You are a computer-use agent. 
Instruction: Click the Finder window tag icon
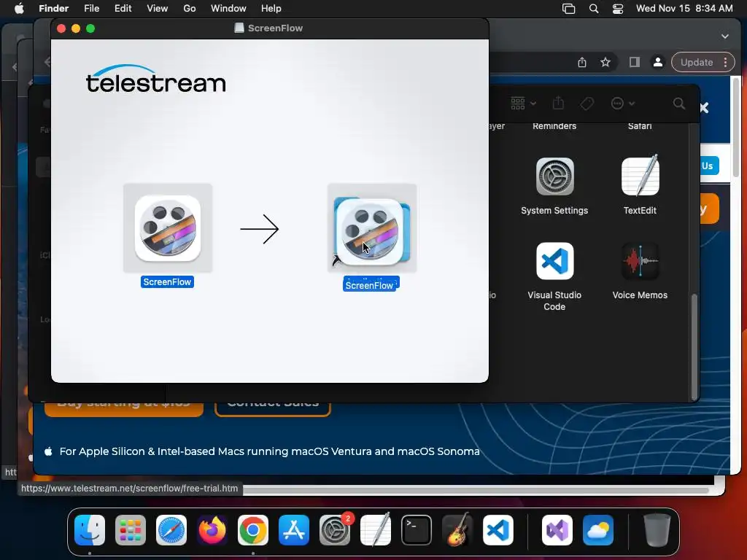click(587, 104)
